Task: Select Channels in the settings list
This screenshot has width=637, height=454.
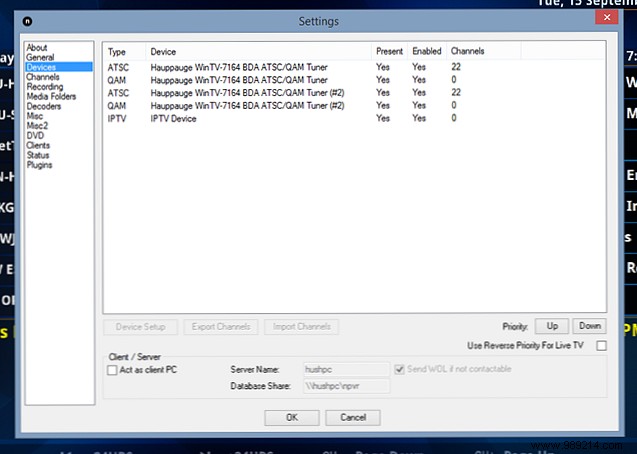Action: click(x=43, y=77)
